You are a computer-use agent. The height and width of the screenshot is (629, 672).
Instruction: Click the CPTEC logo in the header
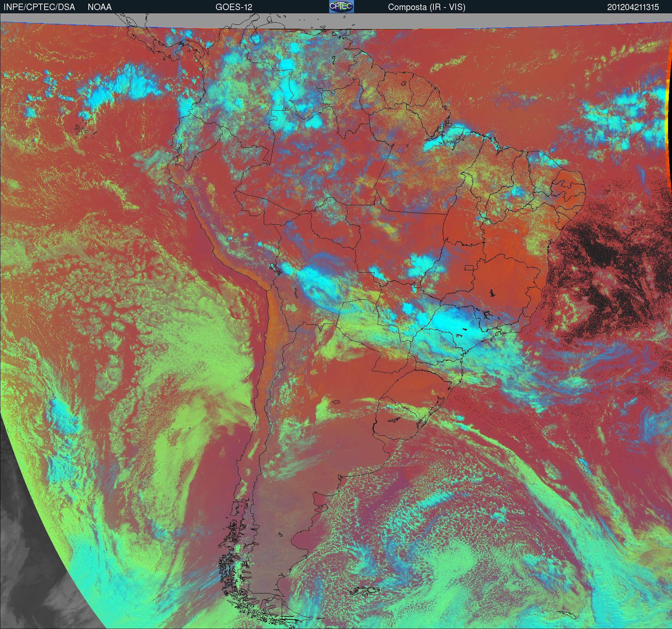pyautogui.click(x=341, y=6)
